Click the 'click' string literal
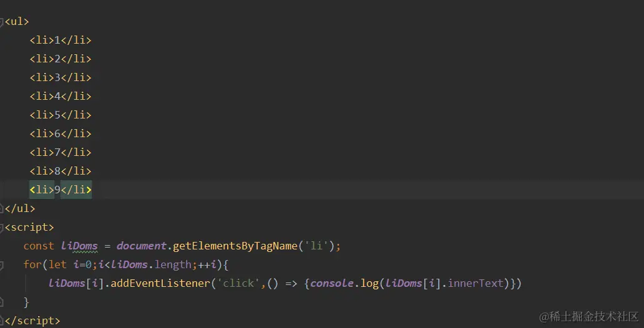 [238, 283]
